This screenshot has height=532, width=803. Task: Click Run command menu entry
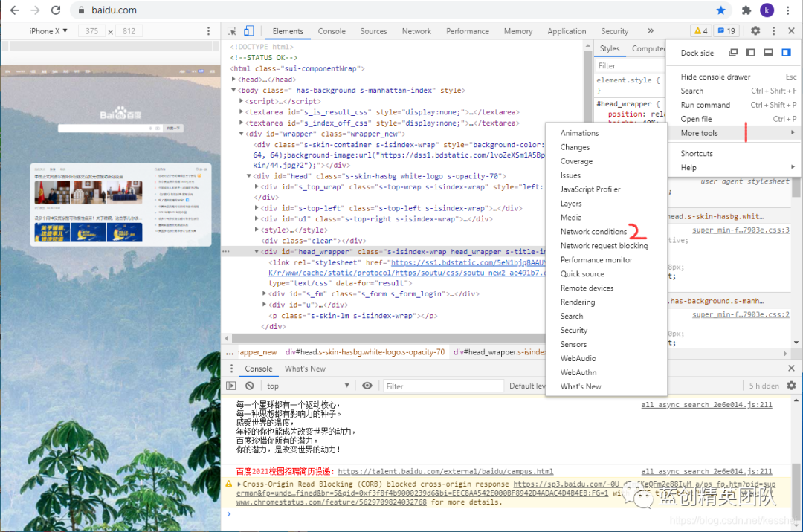[x=706, y=105]
